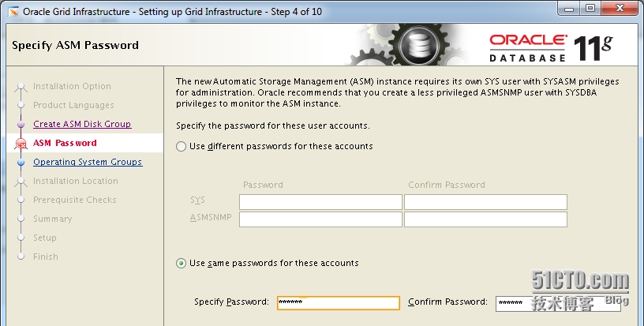Click Setup step in sidebar
644x326 pixels.
coord(45,238)
